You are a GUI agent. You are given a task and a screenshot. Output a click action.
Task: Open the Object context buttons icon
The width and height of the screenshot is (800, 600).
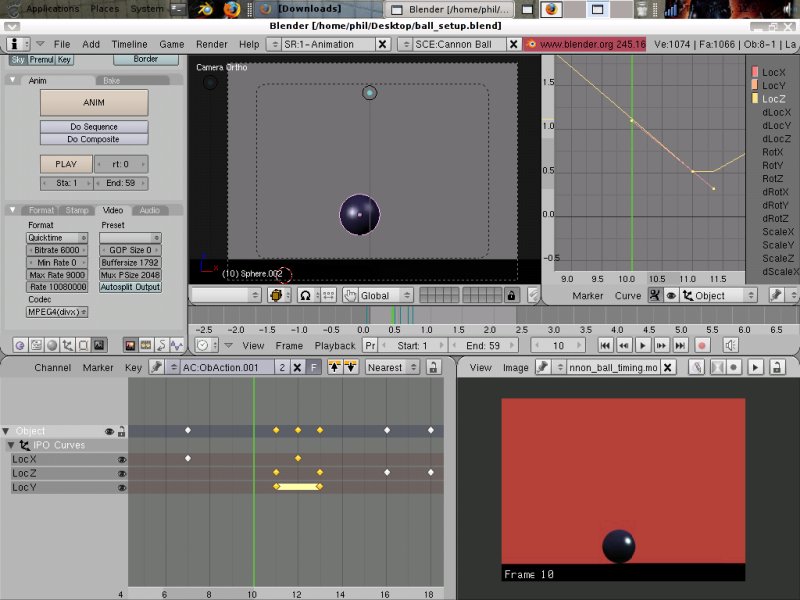67,345
